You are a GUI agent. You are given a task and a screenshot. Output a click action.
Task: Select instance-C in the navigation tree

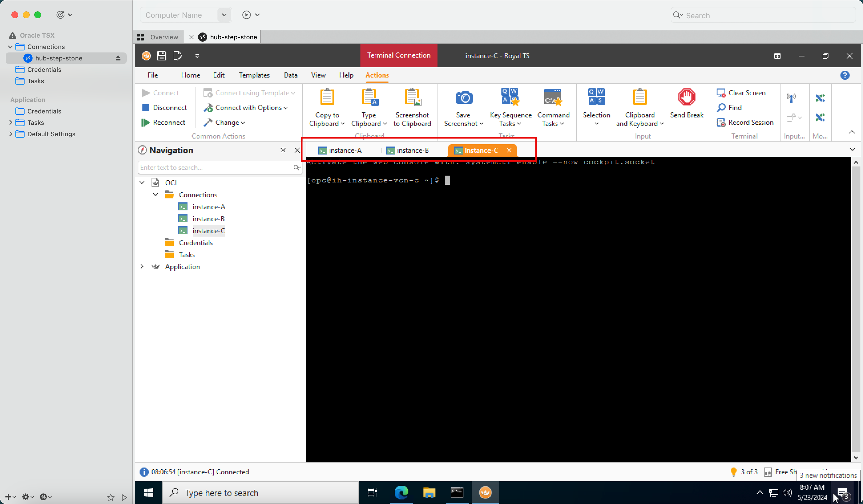pyautogui.click(x=208, y=230)
